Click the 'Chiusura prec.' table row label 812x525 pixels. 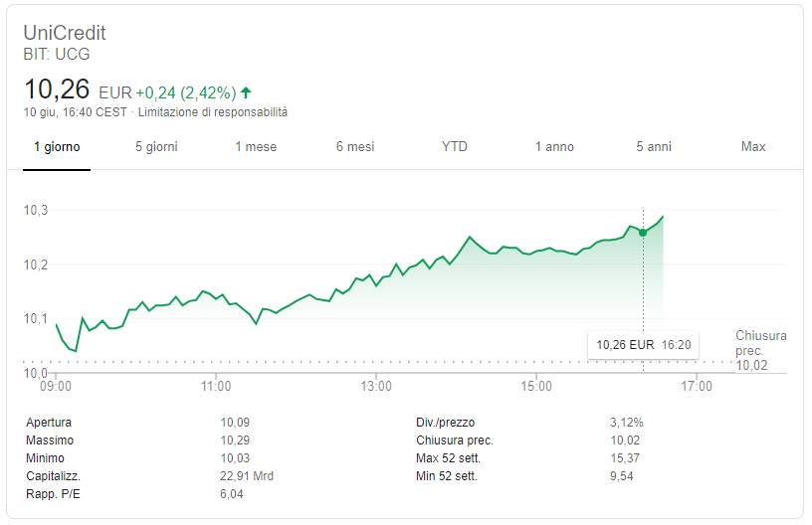coord(455,440)
